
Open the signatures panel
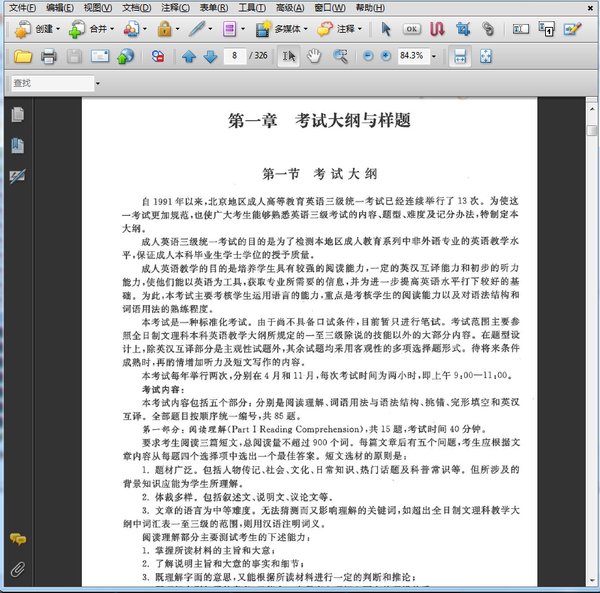point(18,176)
